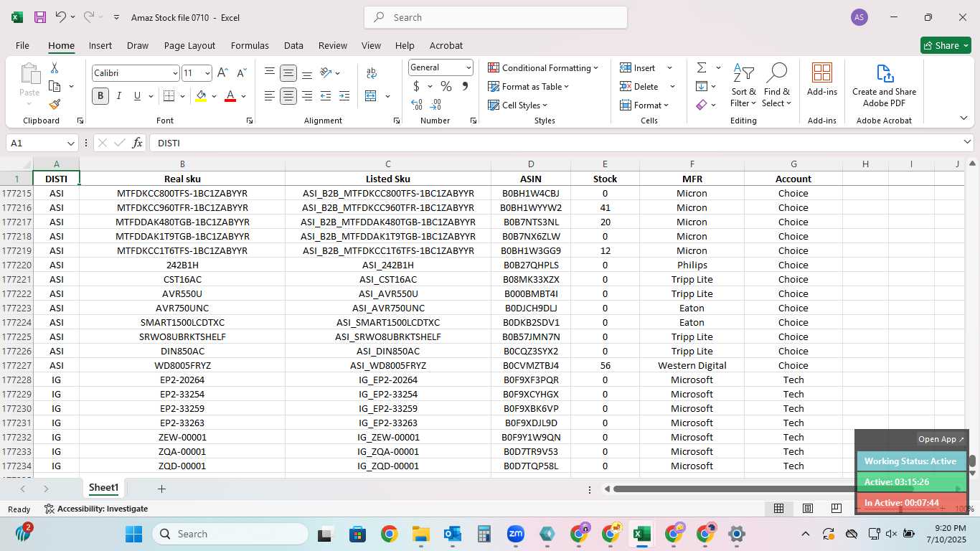Click the Search box in title bar

point(496,17)
